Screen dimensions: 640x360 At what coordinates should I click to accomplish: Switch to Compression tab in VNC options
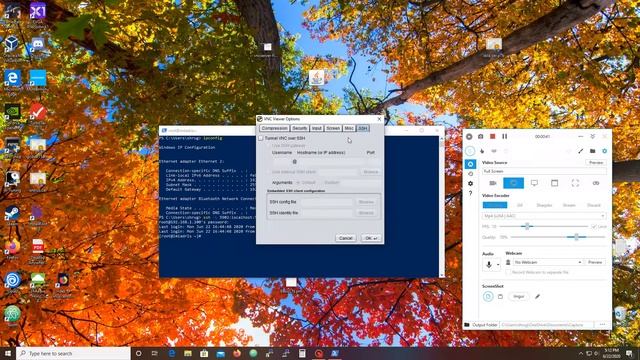pyautogui.click(x=274, y=128)
